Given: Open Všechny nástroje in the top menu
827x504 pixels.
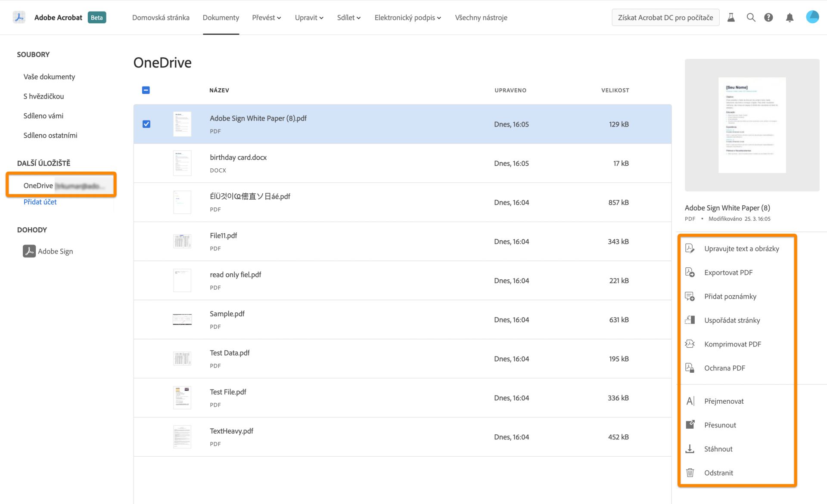Looking at the screenshot, I should point(481,18).
